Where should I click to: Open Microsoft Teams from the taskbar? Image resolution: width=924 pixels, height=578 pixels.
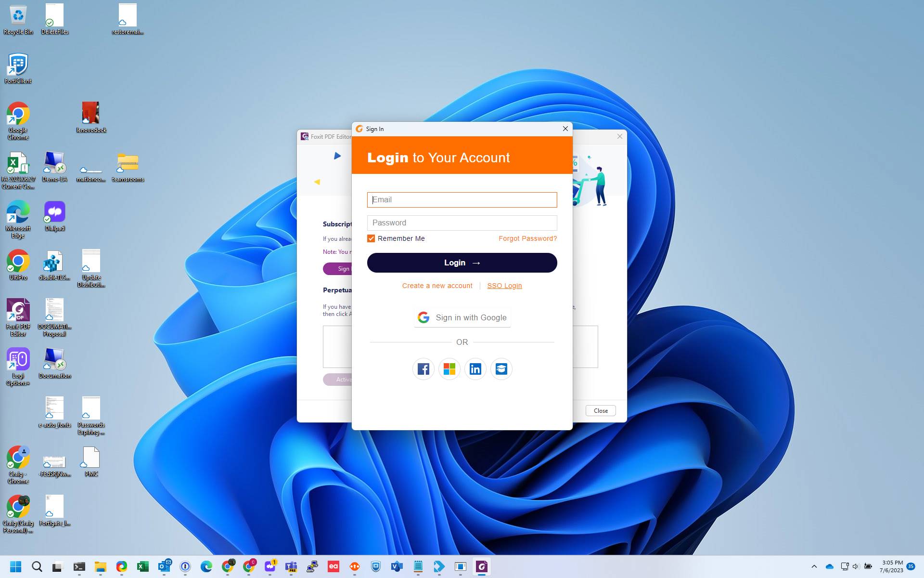[x=291, y=567]
